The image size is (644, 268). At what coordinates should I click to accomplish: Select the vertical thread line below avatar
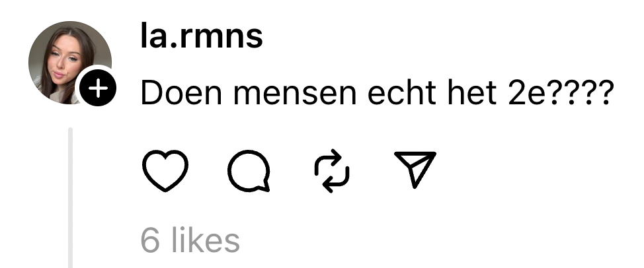(71, 197)
